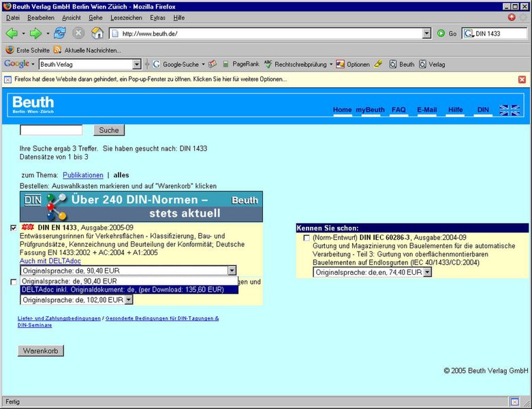Click the green Forward arrow button
This screenshot has height=409, width=532.
pos(35,33)
